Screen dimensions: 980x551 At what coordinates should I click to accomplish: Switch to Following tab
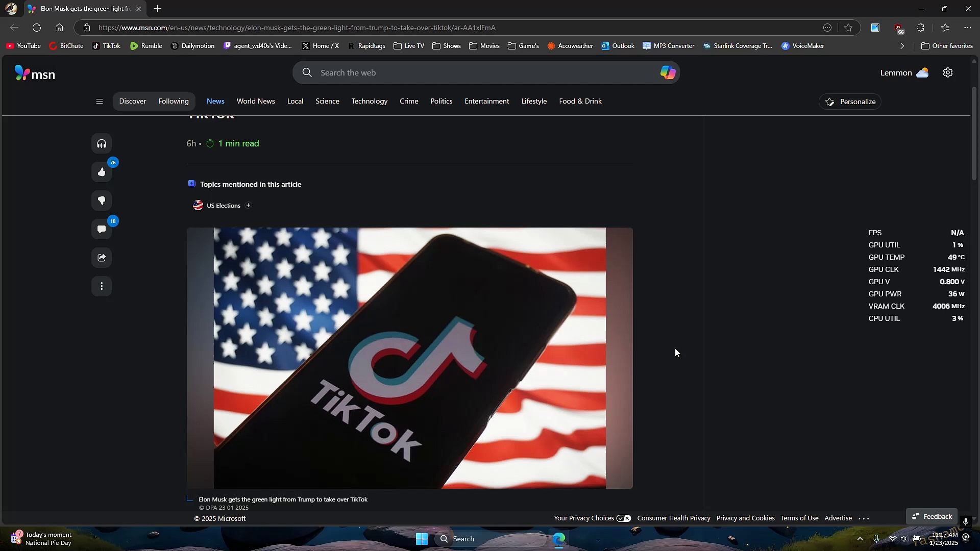[174, 102]
